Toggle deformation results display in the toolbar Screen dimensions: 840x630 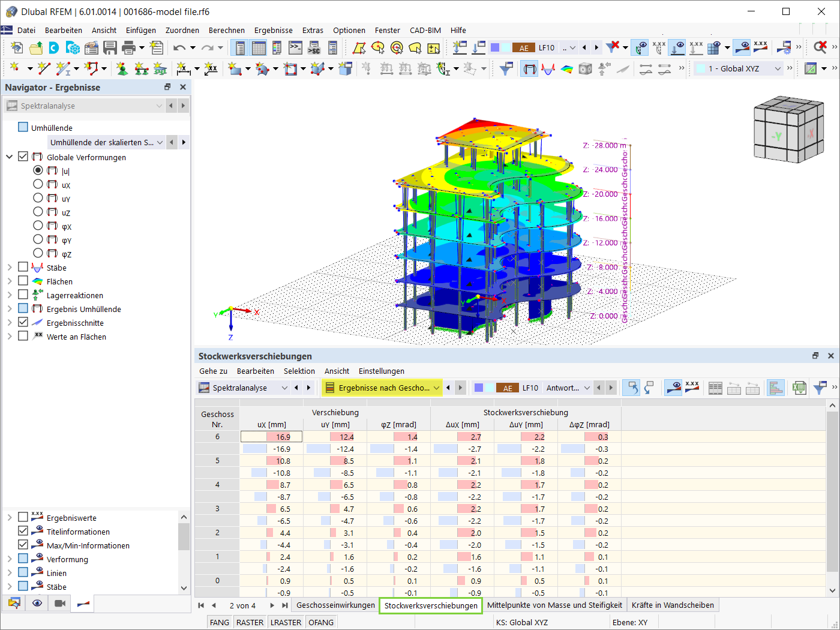529,69
